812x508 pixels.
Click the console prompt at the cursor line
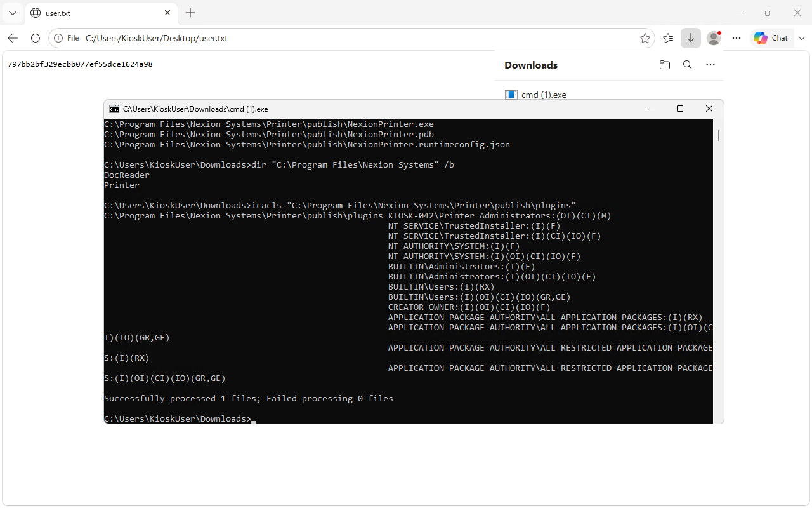(180, 419)
